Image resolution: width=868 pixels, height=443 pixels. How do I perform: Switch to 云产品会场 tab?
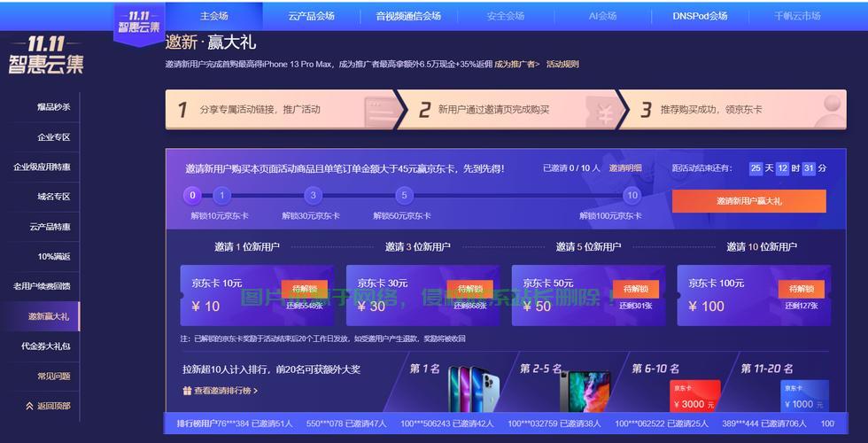pos(311,16)
